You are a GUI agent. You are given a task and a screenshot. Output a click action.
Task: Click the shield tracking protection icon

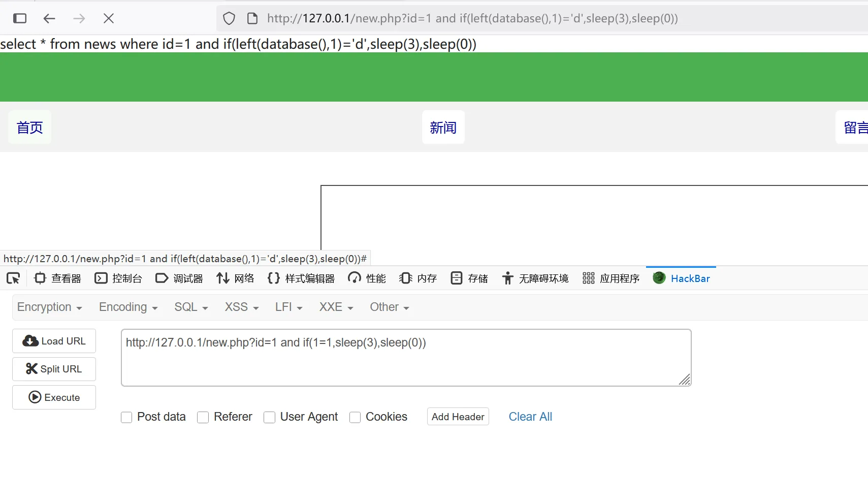pos(229,19)
